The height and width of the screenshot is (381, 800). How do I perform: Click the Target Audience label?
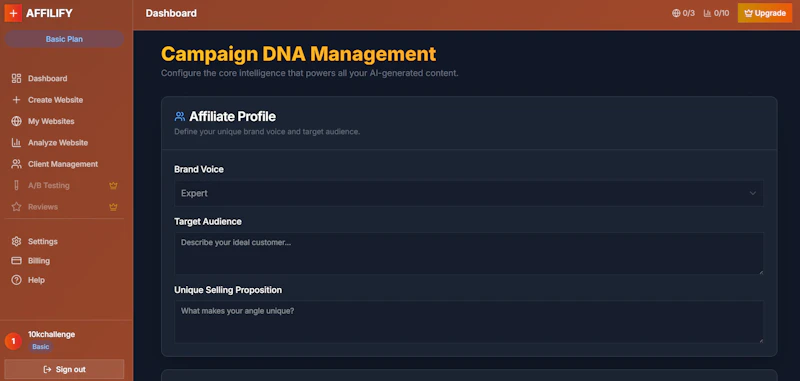coord(208,221)
